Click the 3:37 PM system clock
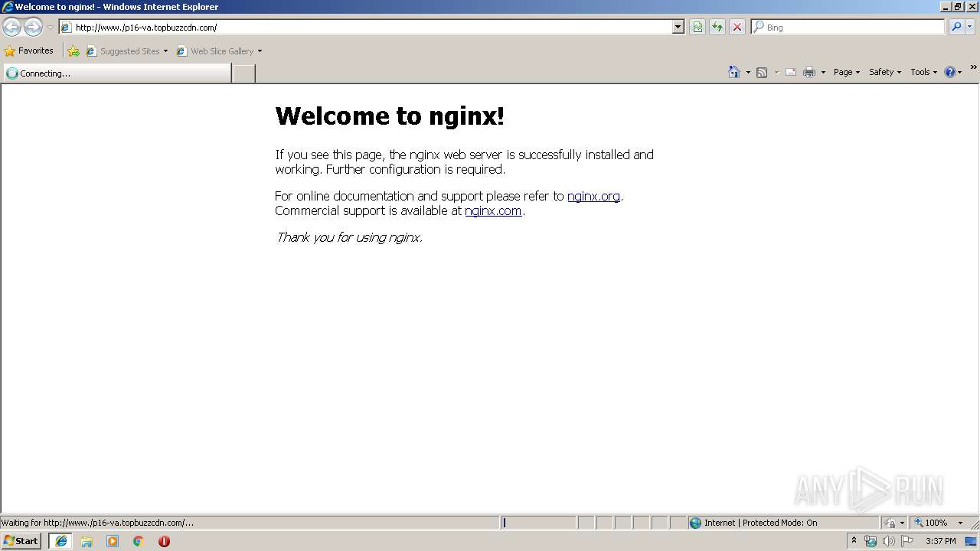This screenshot has width=980, height=551. [x=940, y=541]
